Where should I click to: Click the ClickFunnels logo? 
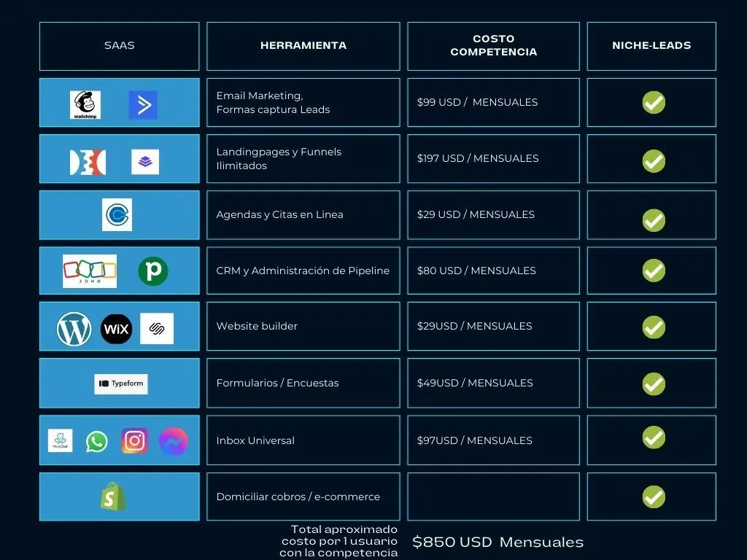click(x=88, y=163)
